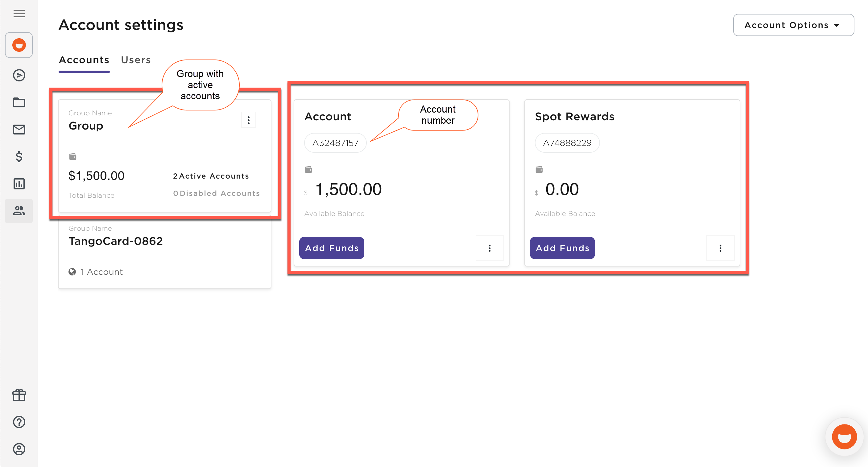The image size is (868, 467).
Task: Add Funds to account A32487157
Action: click(332, 248)
